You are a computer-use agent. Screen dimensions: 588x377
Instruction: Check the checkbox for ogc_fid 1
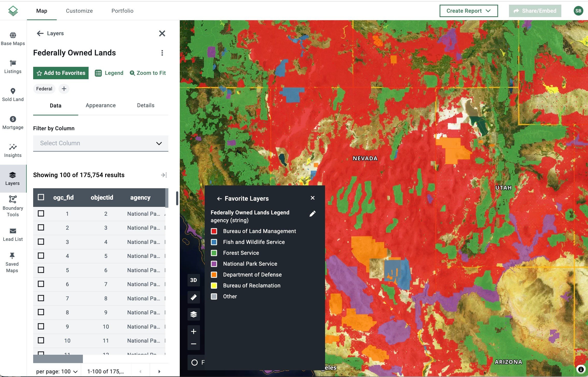(41, 213)
